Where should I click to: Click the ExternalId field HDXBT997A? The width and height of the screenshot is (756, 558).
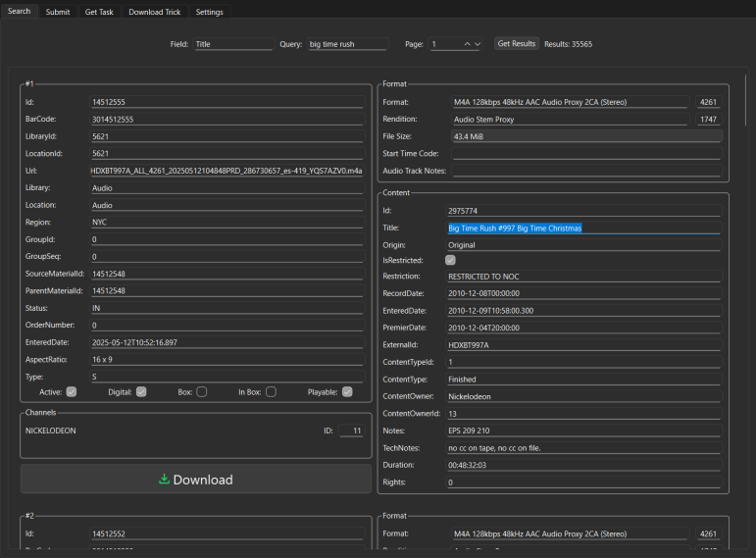point(583,345)
